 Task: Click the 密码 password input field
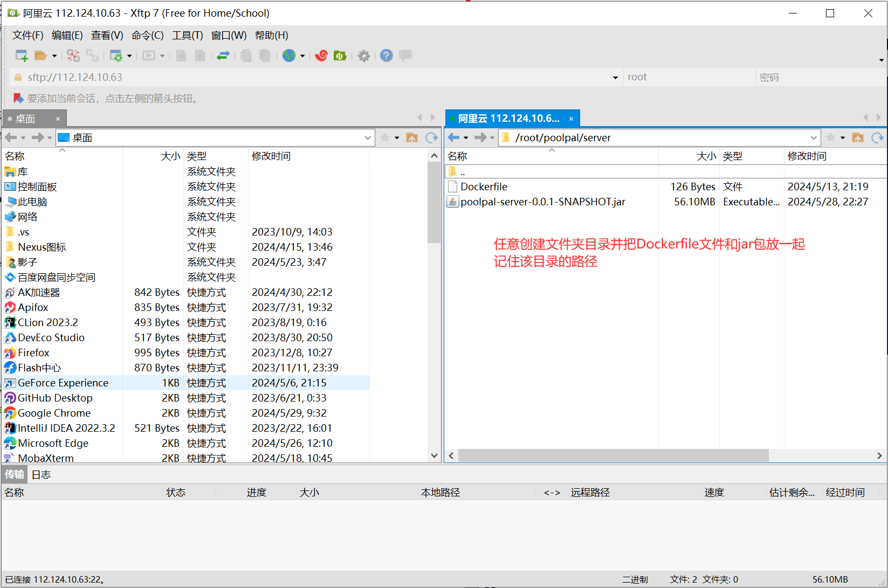[821, 77]
